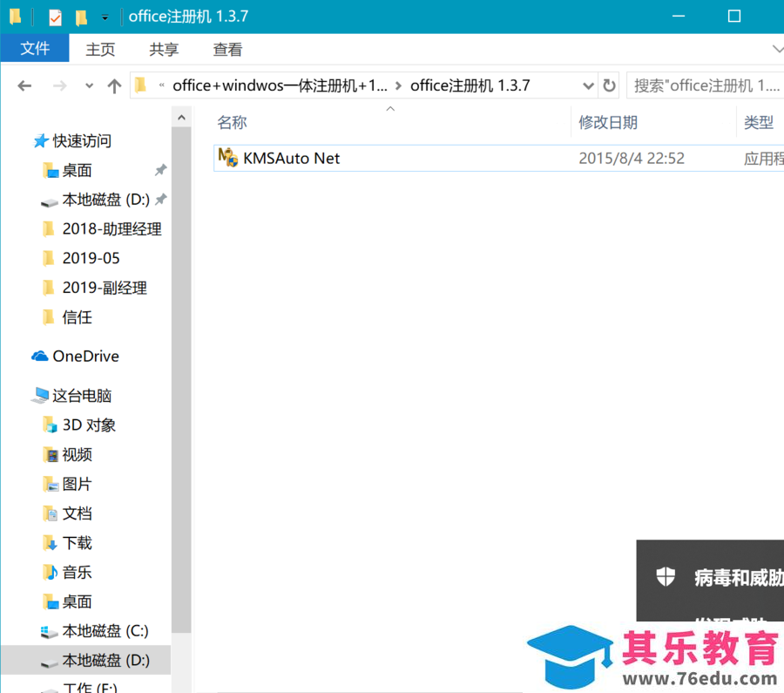This screenshot has height=693, width=784.
Task: Open the recent locations dropdown arrow
Action: point(89,86)
